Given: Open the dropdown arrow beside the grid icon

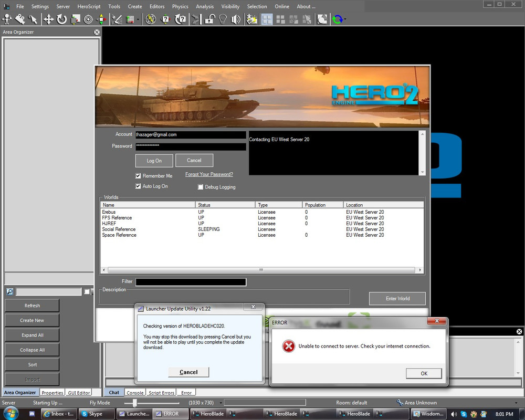Looking at the screenshot, I should (x=138, y=19).
